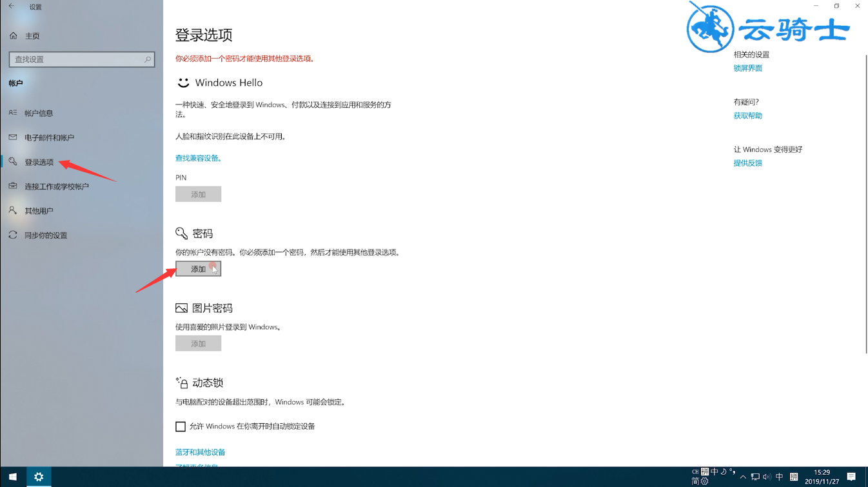Click the punctuation icon in the language bar

coord(733,472)
